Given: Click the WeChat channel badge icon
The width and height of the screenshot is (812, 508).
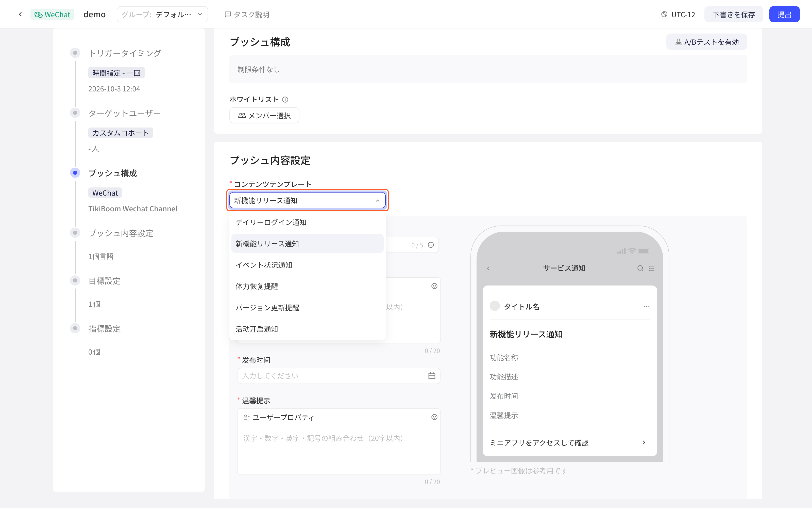Looking at the screenshot, I should pyautogui.click(x=39, y=14).
